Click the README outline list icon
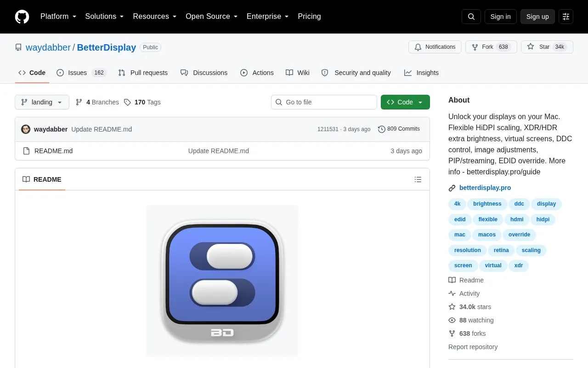 (418, 179)
